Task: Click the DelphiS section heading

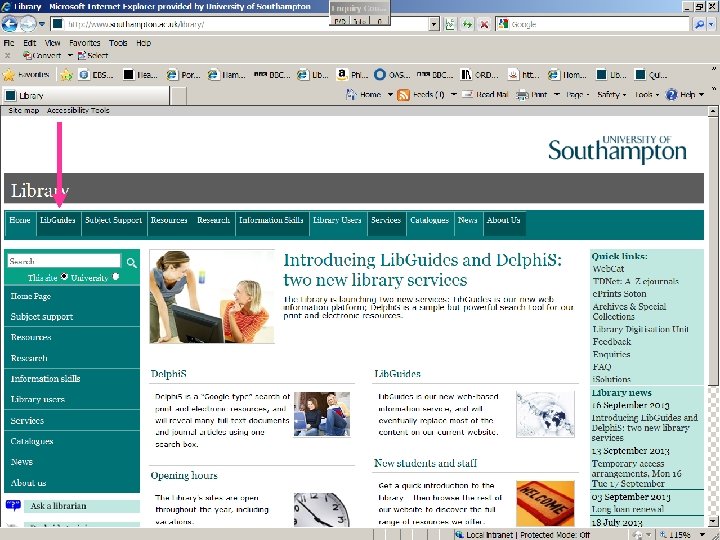Action: pyautogui.click(x=169, y=374)
